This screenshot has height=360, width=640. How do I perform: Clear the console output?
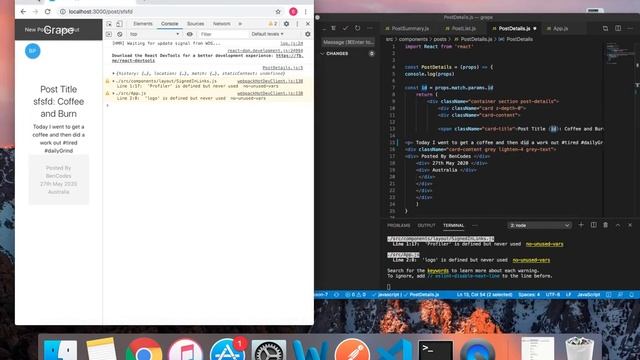click(120, 34)
